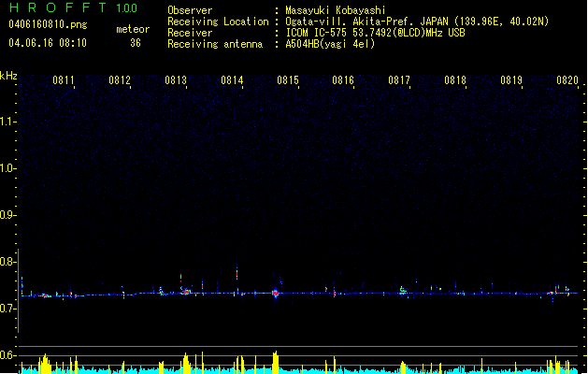588x374 pixels.
Task: Click the meteor label
Action: click(133, 29)
